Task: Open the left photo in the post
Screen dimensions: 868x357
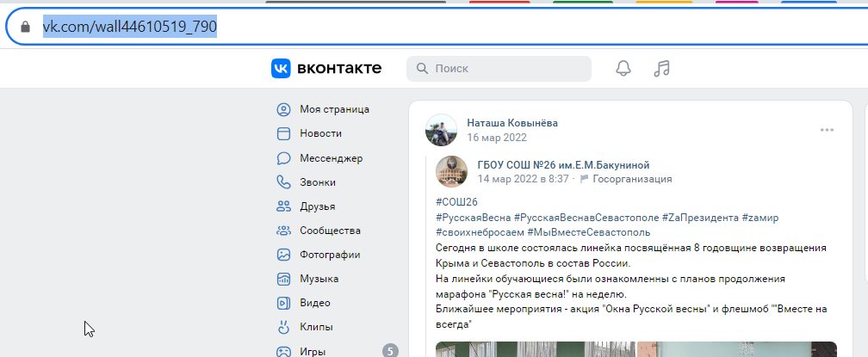Action: (536, 349)
